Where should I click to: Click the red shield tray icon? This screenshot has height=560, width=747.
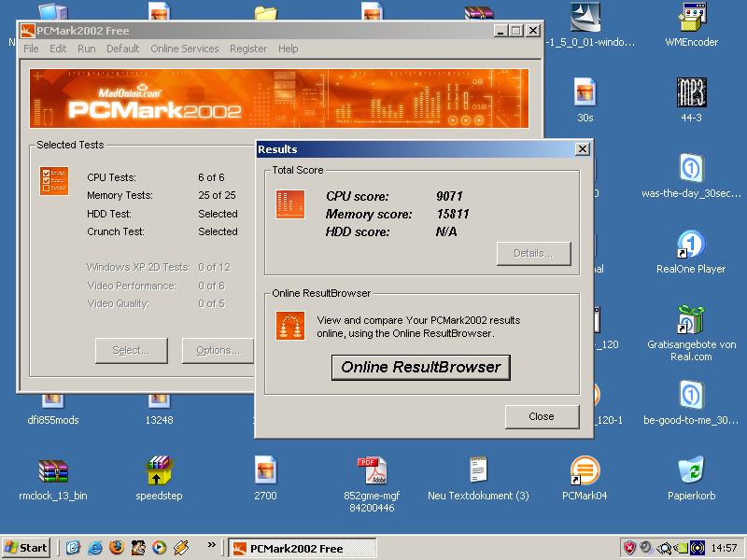[x=629, y=548]
